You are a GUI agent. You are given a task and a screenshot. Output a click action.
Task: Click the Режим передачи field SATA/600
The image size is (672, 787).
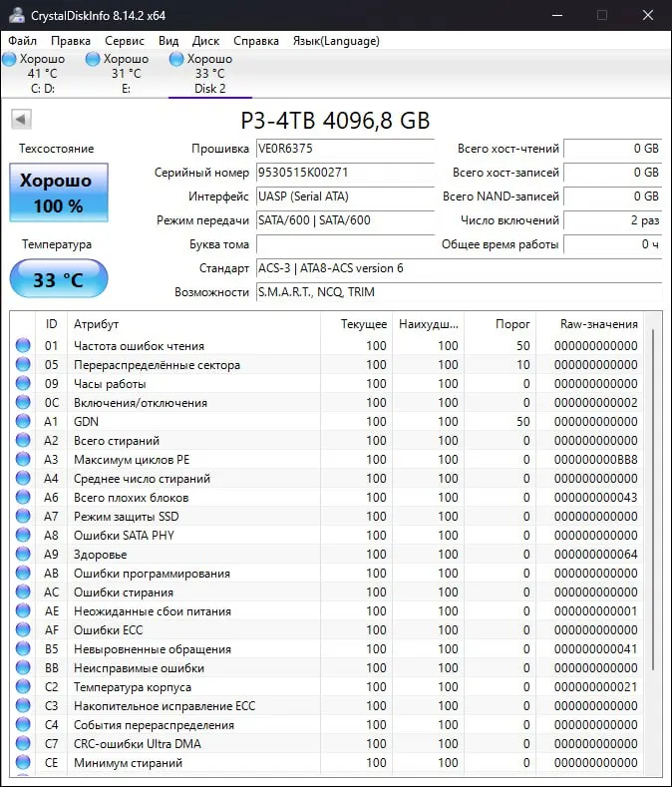click(345, 220)
